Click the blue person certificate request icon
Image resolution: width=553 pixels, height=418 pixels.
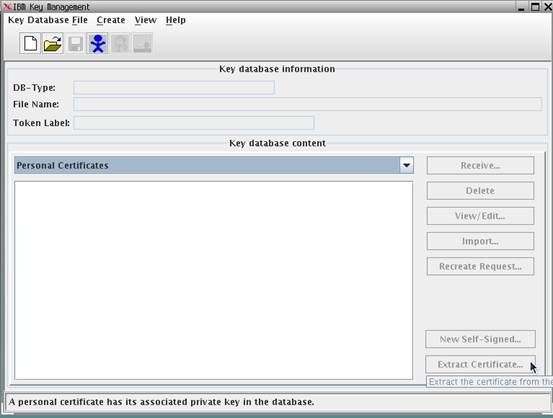click(x=98, y=43)
